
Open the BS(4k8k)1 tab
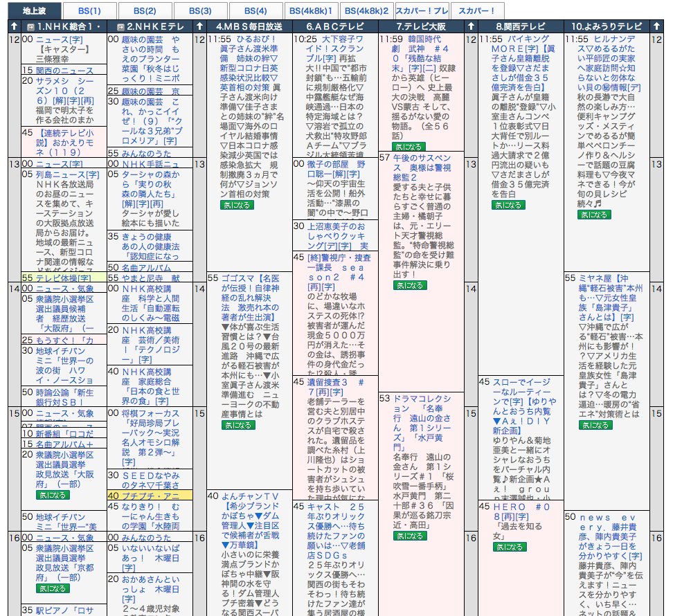311,10
